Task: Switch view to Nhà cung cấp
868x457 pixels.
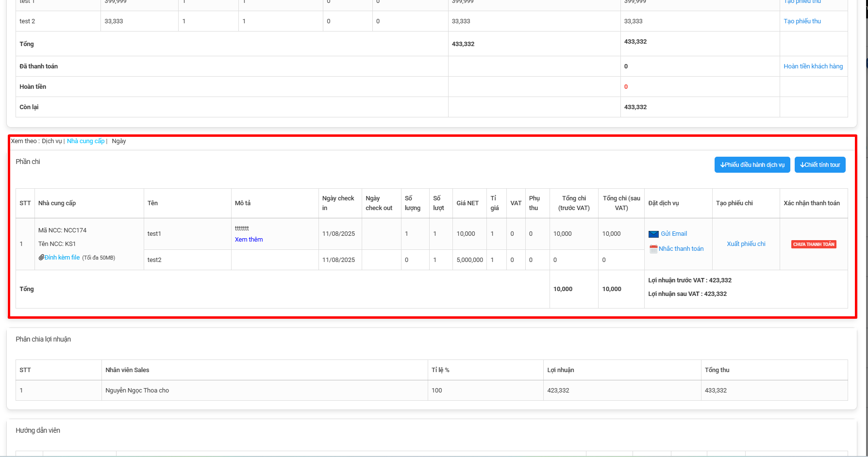Action: [x=85, y=141]
